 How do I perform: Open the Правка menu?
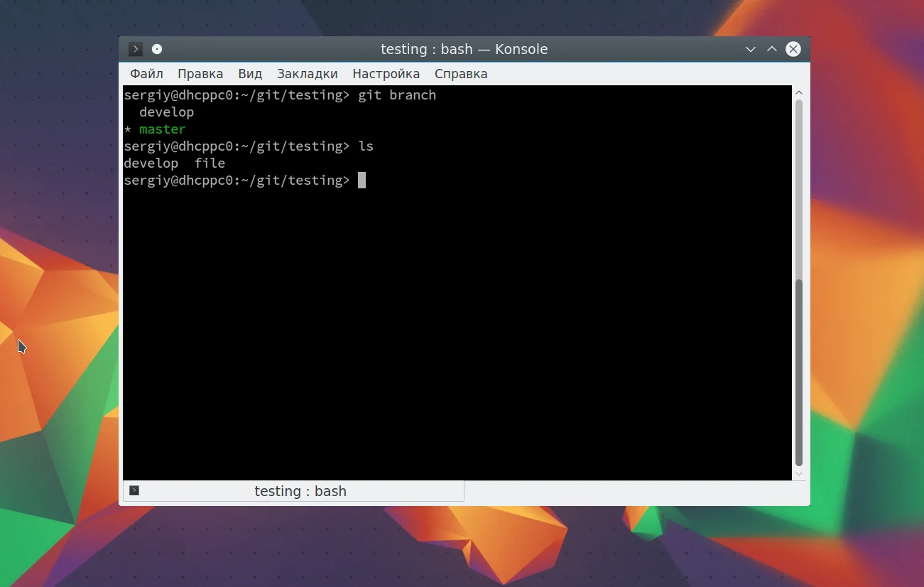(200, 74)
